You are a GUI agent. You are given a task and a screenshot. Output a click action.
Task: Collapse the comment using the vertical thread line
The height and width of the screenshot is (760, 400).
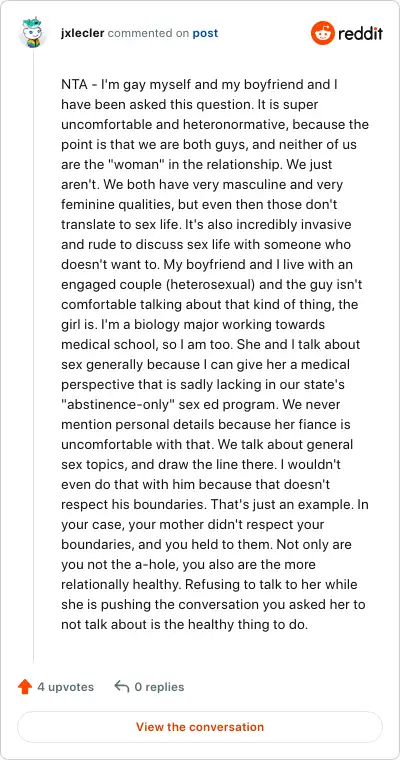(33, 356)
